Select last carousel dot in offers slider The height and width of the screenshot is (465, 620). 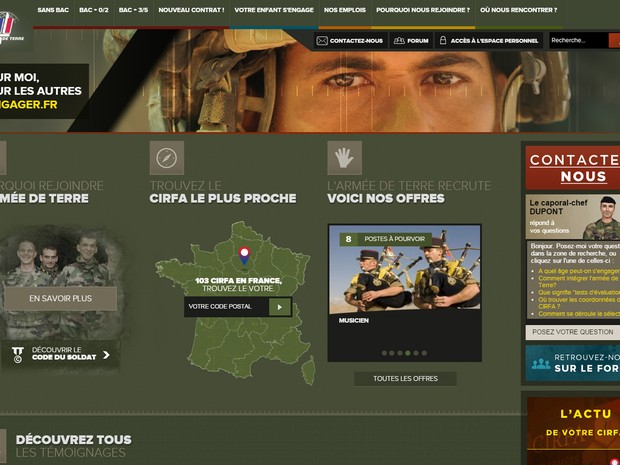click(424, 353)
